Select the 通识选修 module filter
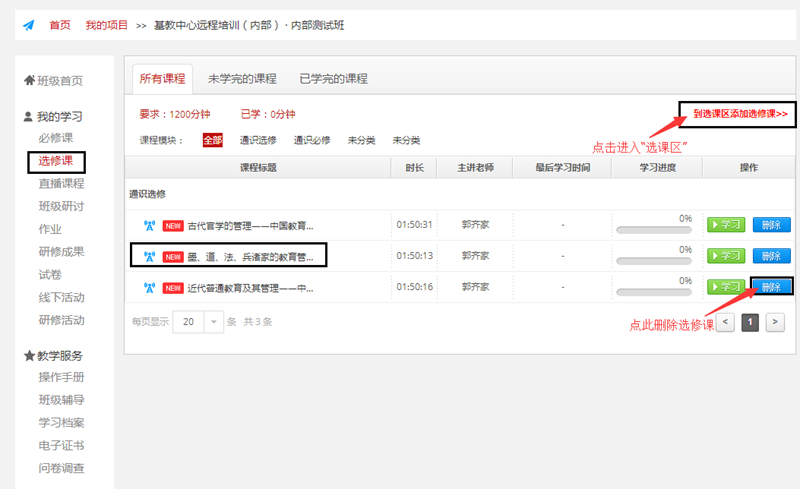 (x=258, y=140)
